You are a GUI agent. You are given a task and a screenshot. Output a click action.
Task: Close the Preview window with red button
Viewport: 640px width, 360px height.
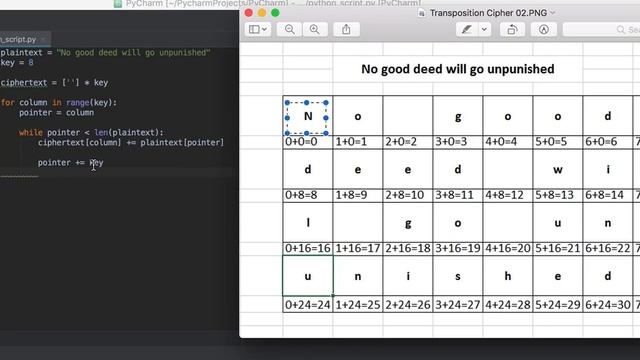(x=249, y=13)
